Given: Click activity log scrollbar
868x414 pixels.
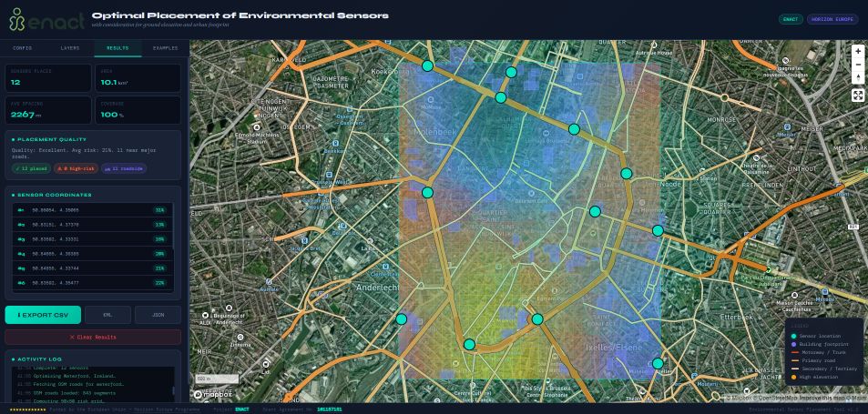Looking at the screenshot, I should [x=173, y=390].
